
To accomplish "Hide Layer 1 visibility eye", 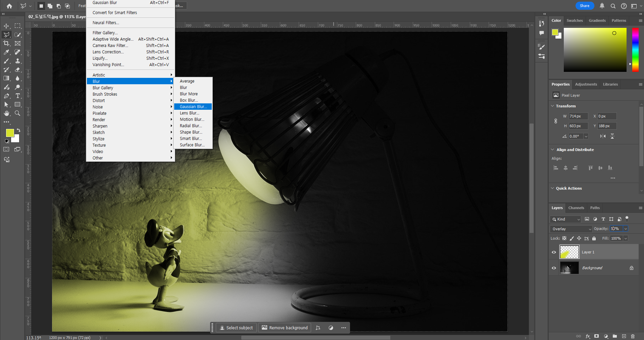I will [554, 252].
